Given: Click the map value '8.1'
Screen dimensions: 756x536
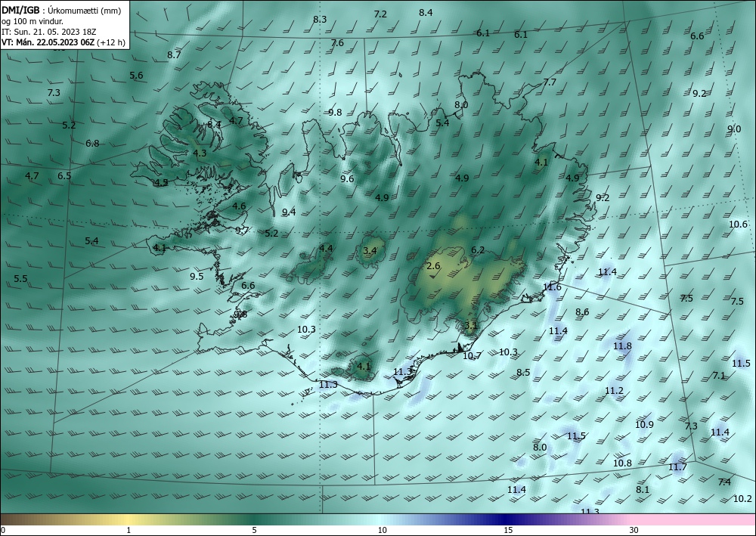Looking at the screenshot, I should pyautogui.click(x=643, y=490).
